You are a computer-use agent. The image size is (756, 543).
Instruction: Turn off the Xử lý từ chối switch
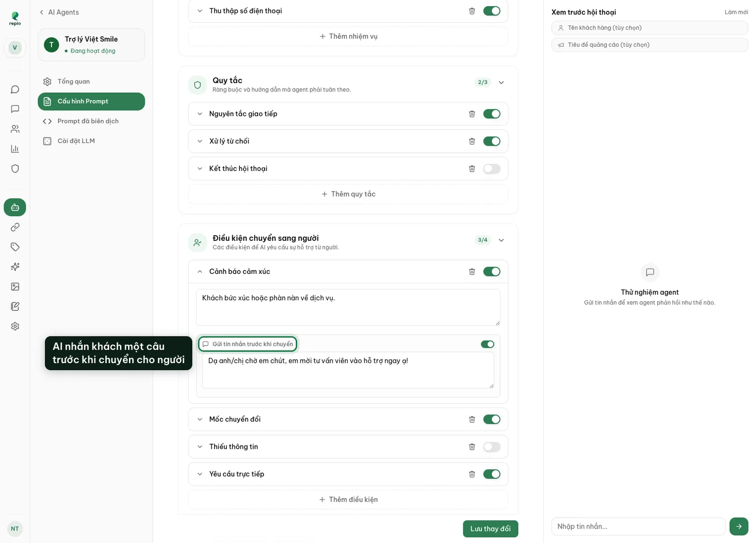(x=491, y=141)
